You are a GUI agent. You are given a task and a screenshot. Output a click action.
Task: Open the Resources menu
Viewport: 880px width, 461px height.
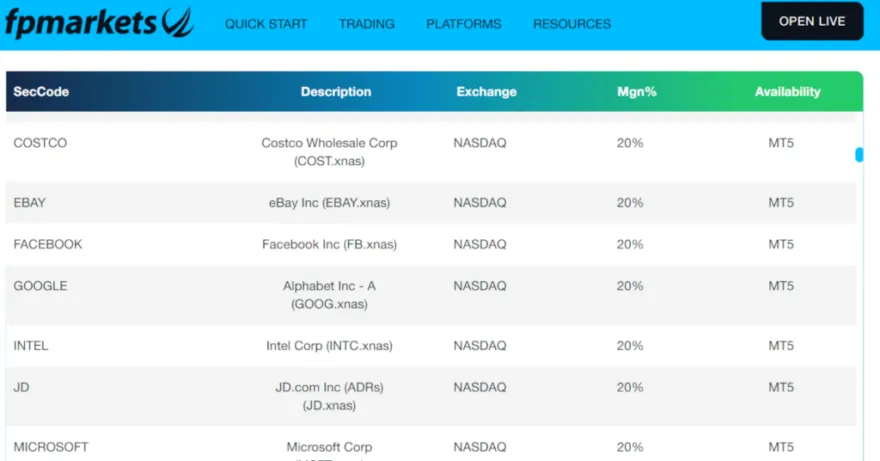pos(572,24)
